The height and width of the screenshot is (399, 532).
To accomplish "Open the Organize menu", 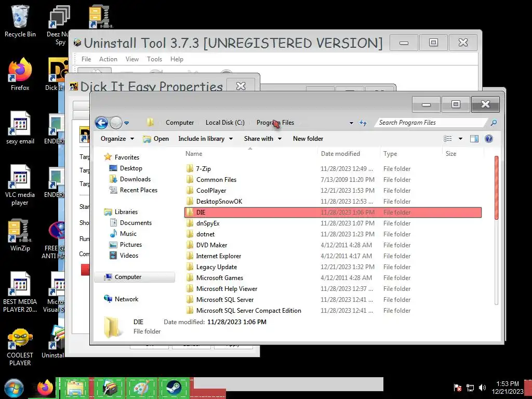I will pyautogui.click(x=117, y=138).
